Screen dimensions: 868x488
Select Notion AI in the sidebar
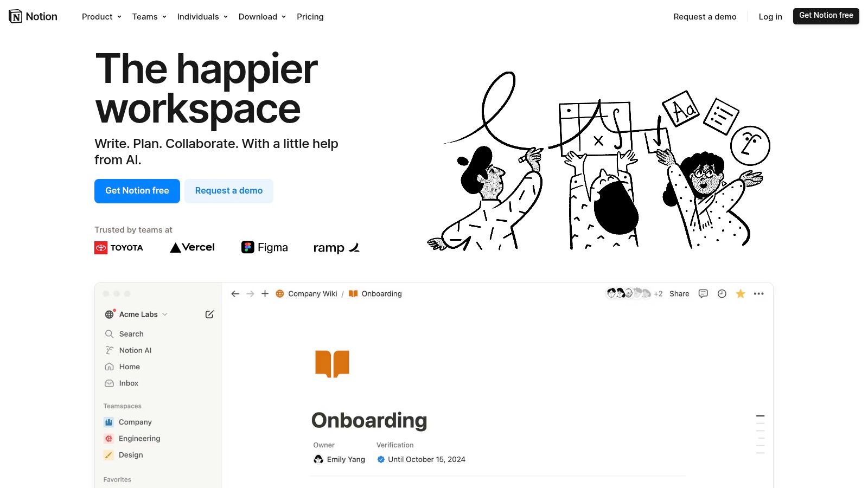point(135,350)
